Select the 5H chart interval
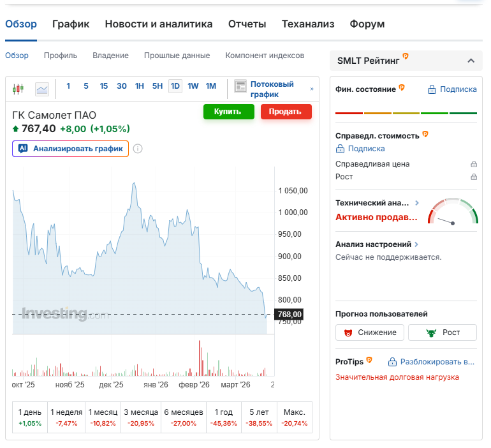Image resolution: width=491 pixels, height=448 pixels. pyautogui.click(x=158, y=86)
